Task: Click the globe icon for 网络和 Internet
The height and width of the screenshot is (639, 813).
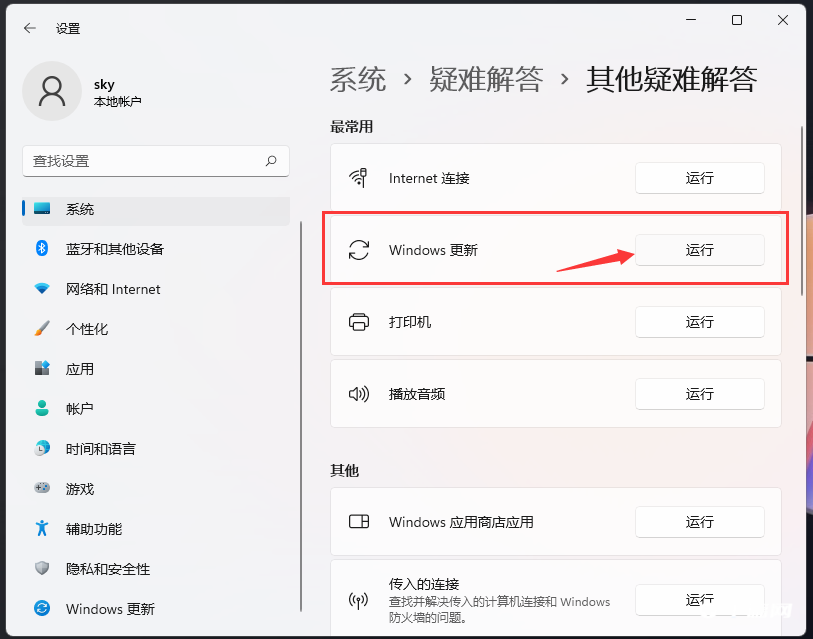Action: 41,289
